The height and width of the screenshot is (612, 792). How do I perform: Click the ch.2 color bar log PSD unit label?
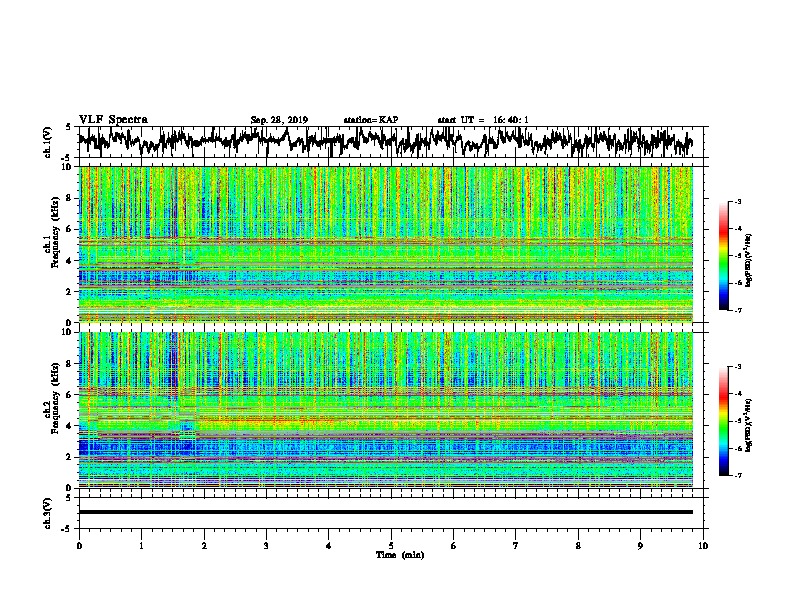click(749, 425)
